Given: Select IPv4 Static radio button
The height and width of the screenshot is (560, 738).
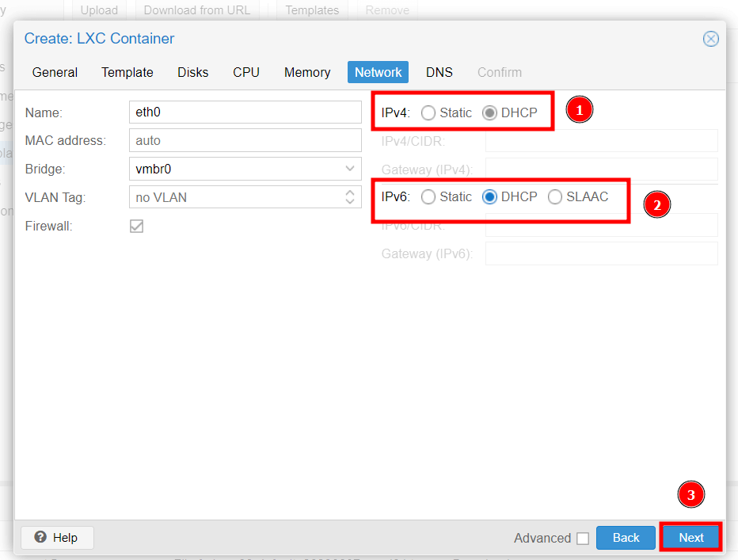Looking at the screenshot, I should coord(428,112).
